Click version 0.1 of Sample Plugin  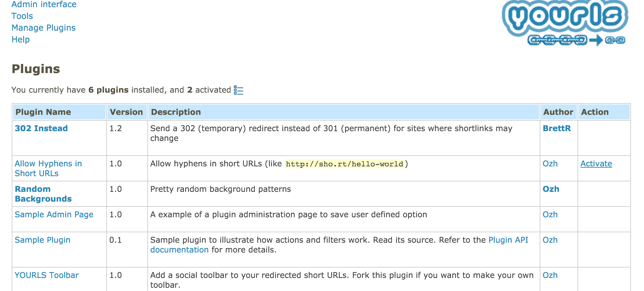point(116,240)
